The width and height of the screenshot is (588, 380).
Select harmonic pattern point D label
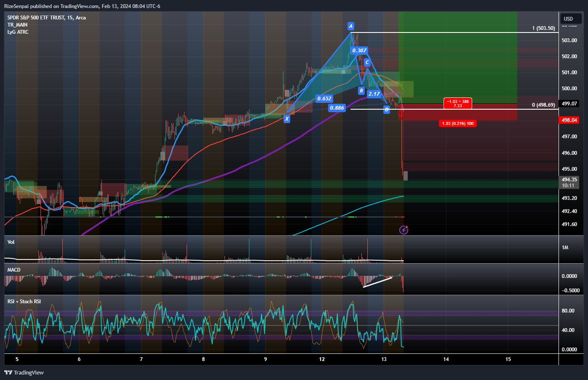click(x=387, y=110)
